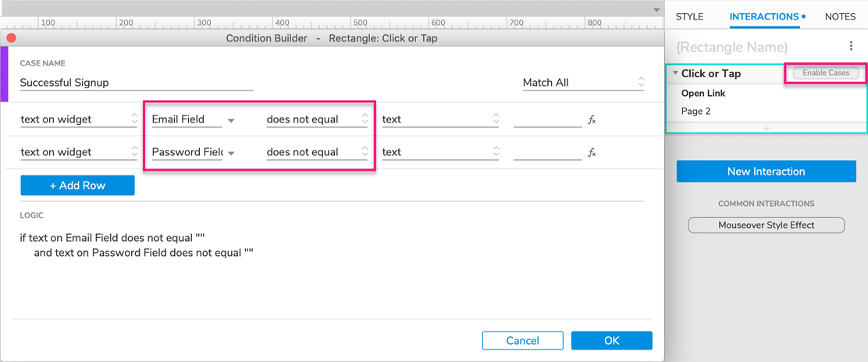Open the Match All dropdown
The width and height of the screenshot is (868, 362).
(x=584, y=82)
